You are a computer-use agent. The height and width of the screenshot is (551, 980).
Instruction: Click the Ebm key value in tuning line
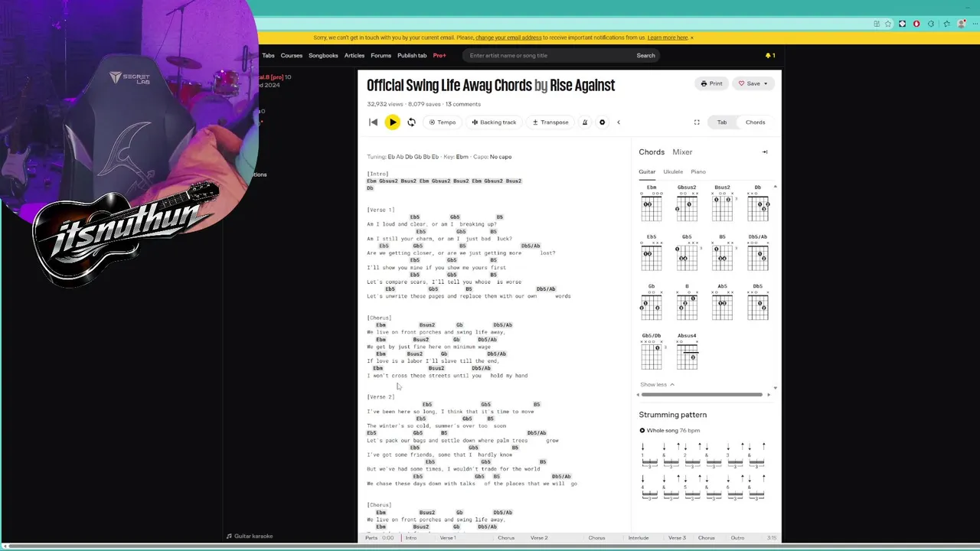[462, 157]
